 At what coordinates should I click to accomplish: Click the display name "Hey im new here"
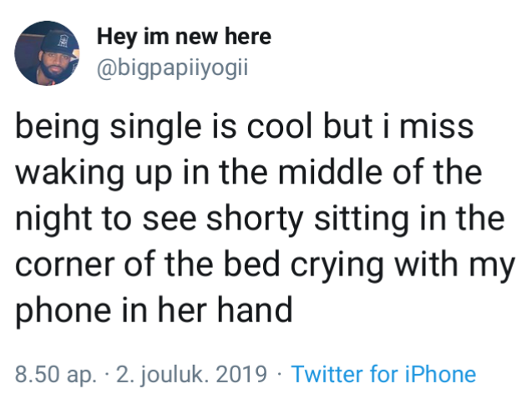[184, 36]
